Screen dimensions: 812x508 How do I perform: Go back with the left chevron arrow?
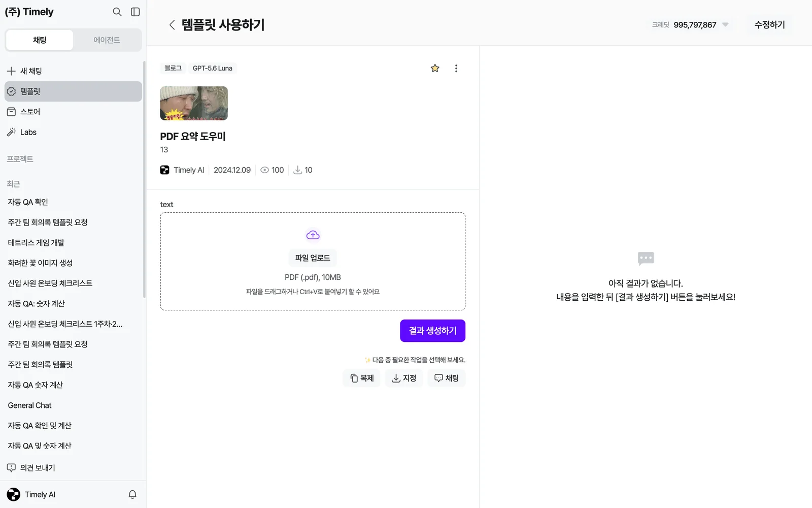172,25
